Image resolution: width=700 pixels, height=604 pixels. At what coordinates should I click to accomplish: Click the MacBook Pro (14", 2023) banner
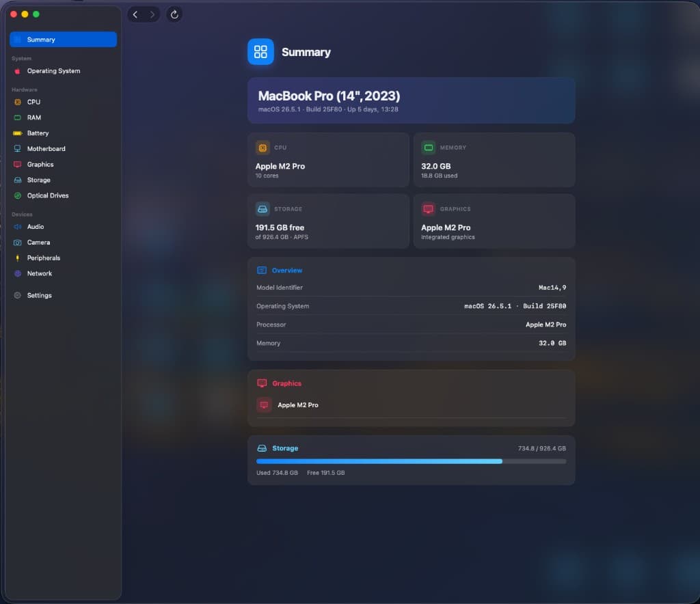(411, 101)
